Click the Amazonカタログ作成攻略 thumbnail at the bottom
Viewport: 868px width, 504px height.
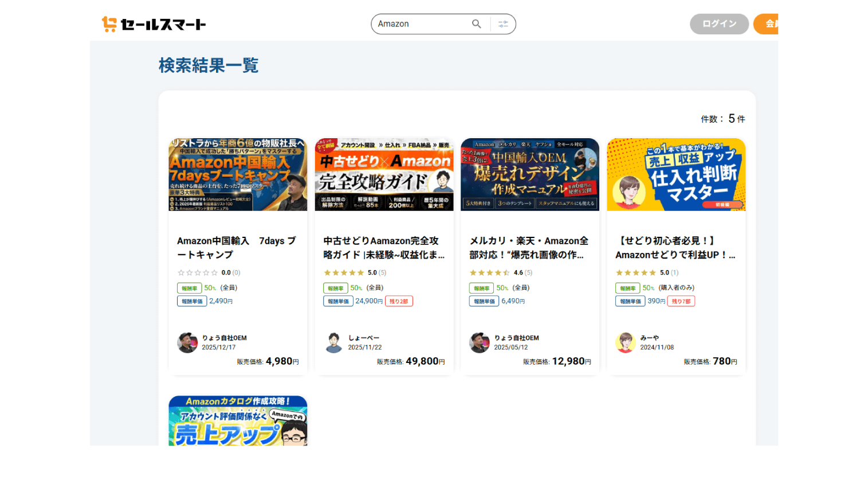237,421
